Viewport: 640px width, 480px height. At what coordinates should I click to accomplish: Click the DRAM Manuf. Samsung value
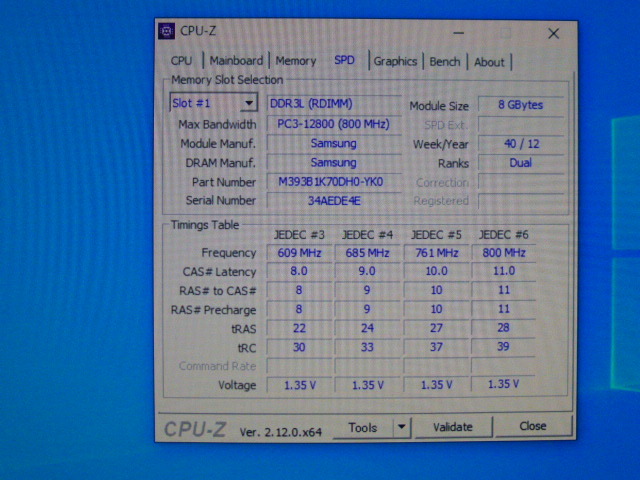pyautogui.click(x=333, y=162)
